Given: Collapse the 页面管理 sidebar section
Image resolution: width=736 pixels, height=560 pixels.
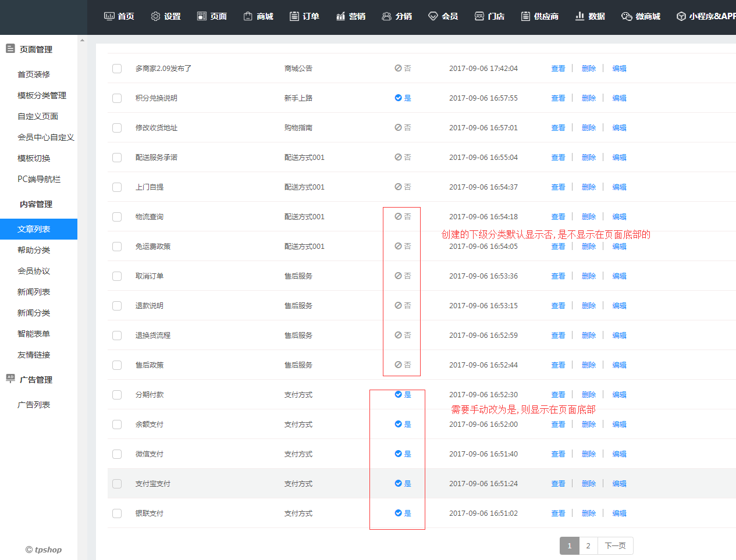Looking at the screenshot, I should pyautogui.click(x=36, y=49).
